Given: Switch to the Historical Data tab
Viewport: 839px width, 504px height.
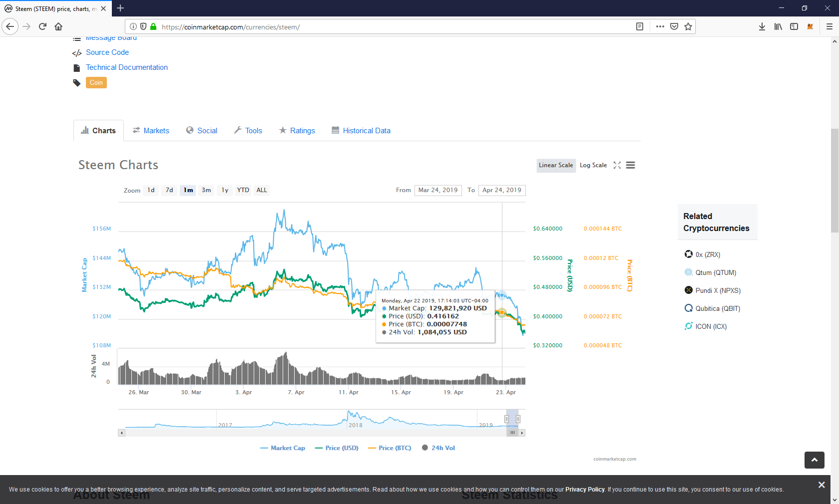Looking at the screenshot, I should click(361, 131).
